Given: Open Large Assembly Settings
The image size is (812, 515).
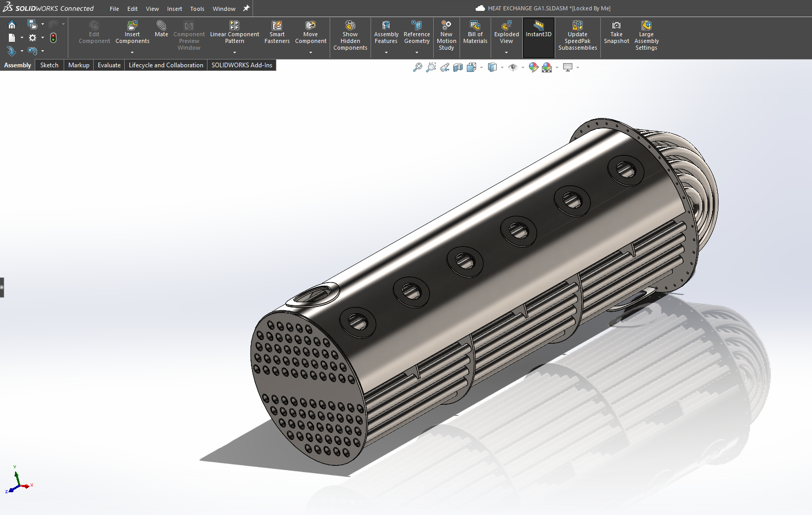Looking at the screenshot, I should tap(646, 36).
